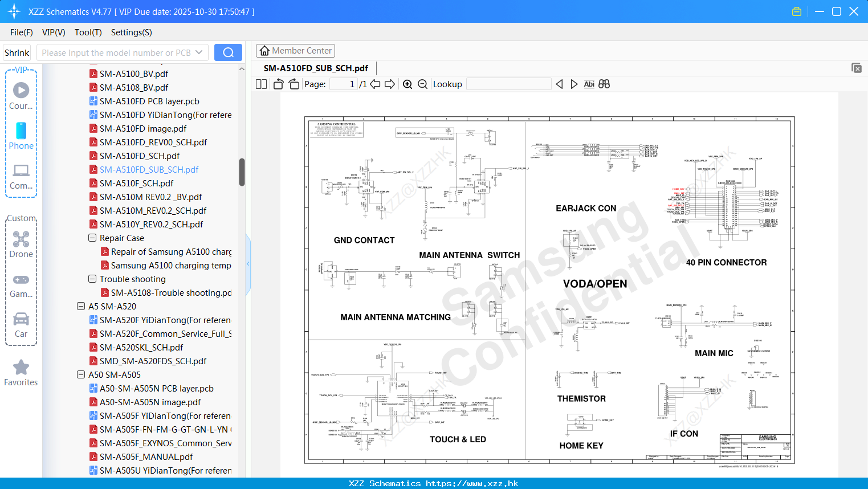Toggle the two-page split view icon
868x489 pixels.
(x=261, y=84)
